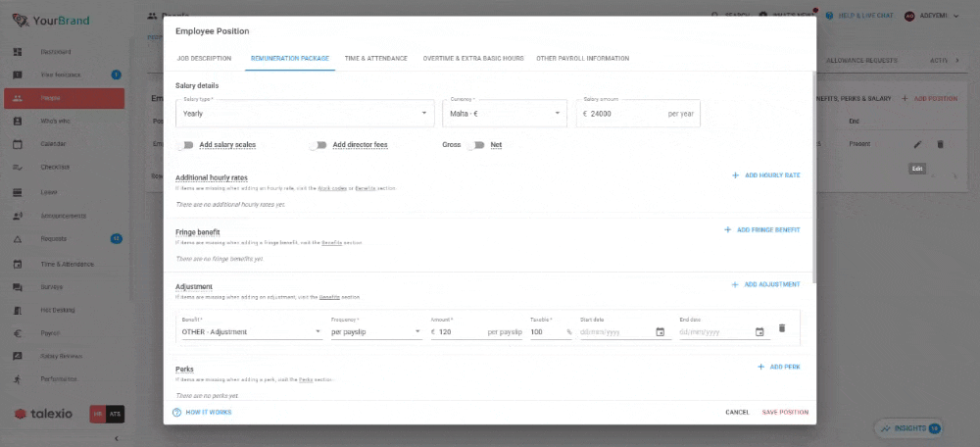This screenshot has height=447, width=980.
Task: Click the pencil Edit icon in background position row
Action: [x=917, y=144]
